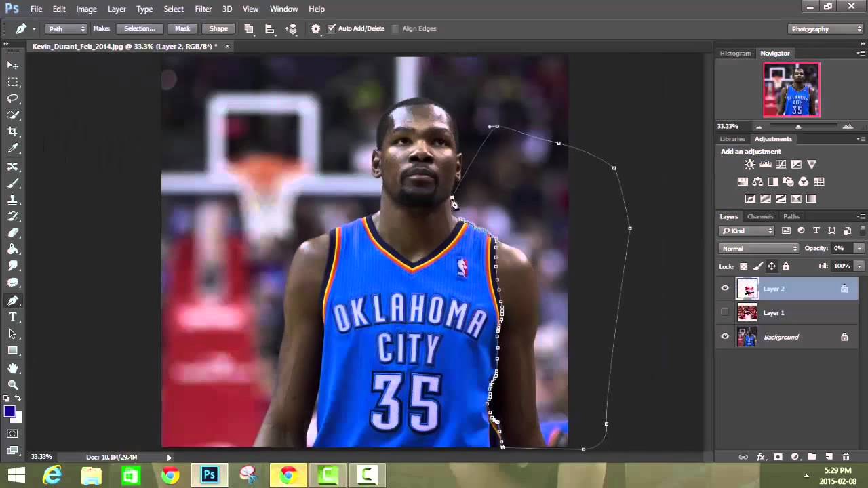This screenshot has height=488, width=868.
Task: Select the Lasso tool
Action: coord(13,98)
